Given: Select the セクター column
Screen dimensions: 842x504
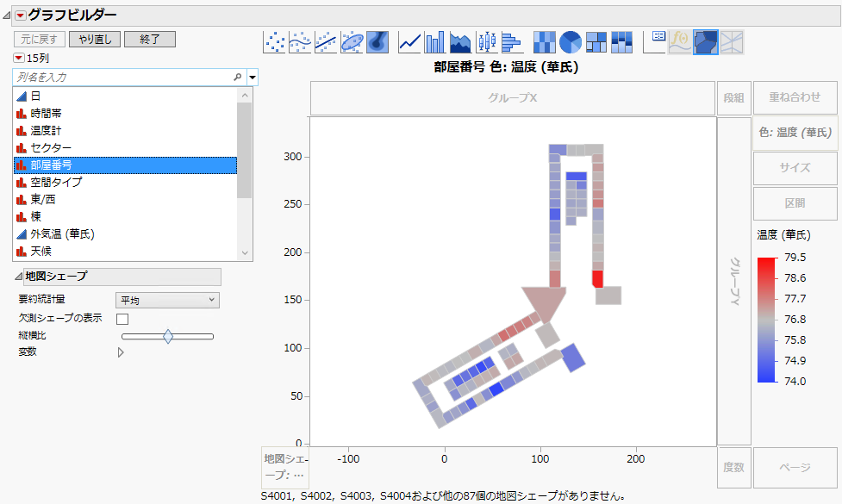Looking at the screenshot, I should [125, 147].
